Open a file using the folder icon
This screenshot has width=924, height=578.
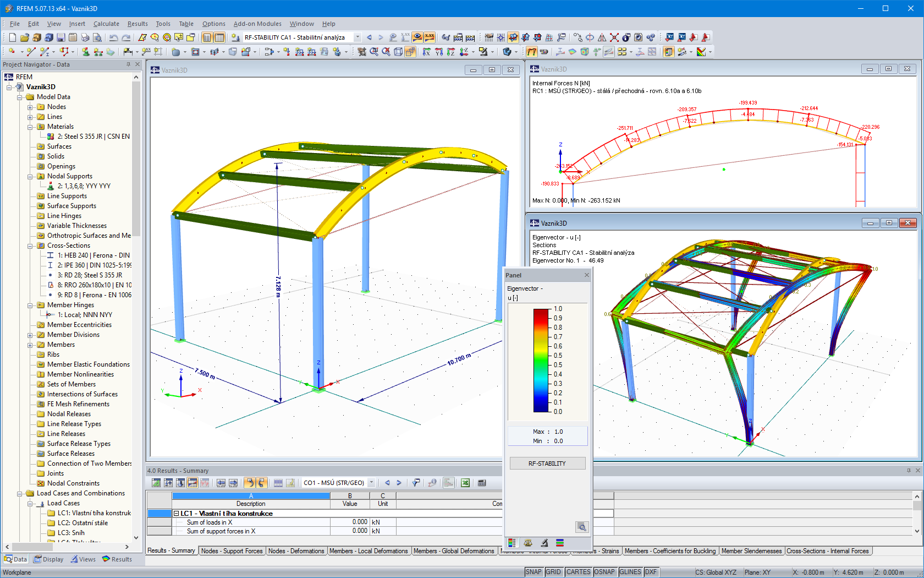(24, 37)
